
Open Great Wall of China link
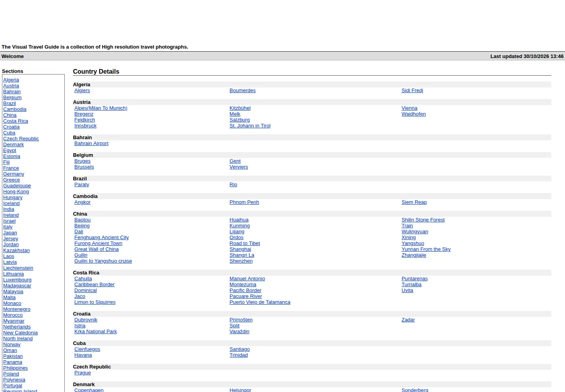click(x=97, y=249)
